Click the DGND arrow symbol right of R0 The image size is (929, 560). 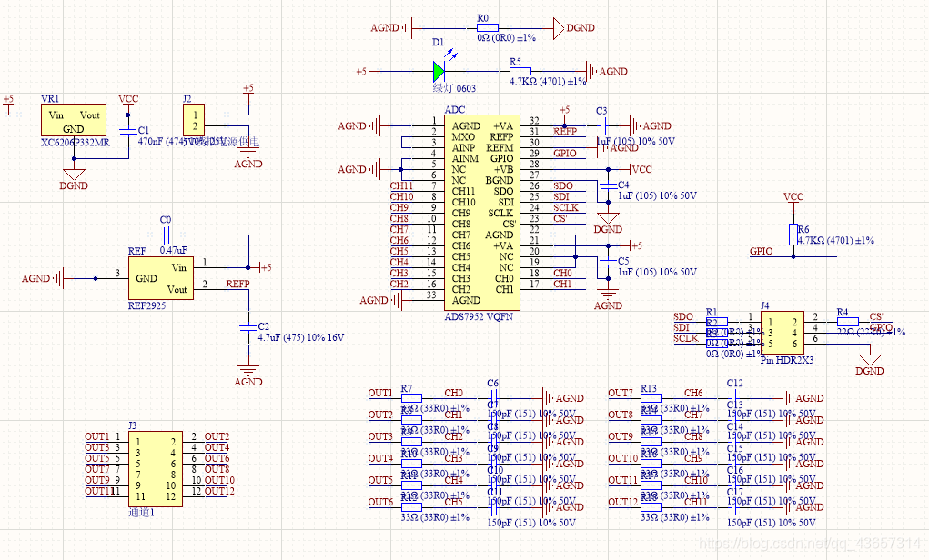559,28
